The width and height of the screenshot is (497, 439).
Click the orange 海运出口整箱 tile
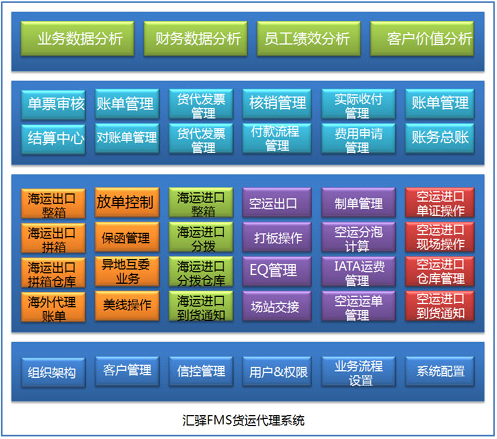53,203
